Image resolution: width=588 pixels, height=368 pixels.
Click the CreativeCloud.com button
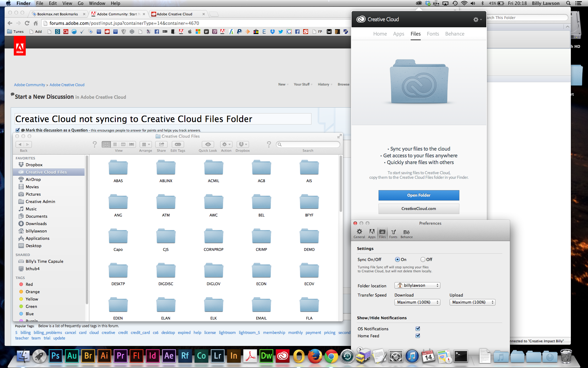pyautogui.click(x=418, y=208)
